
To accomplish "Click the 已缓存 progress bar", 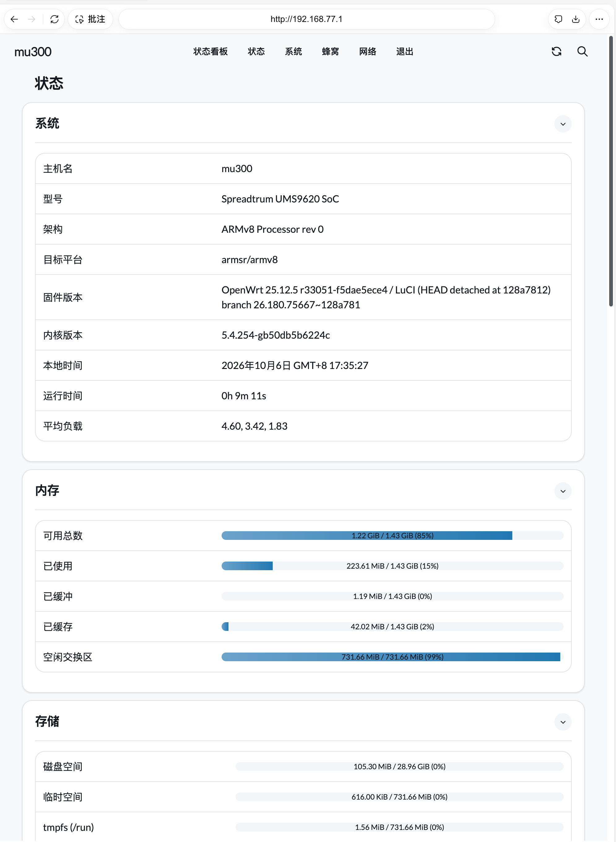I will click(x=392, y=627).
